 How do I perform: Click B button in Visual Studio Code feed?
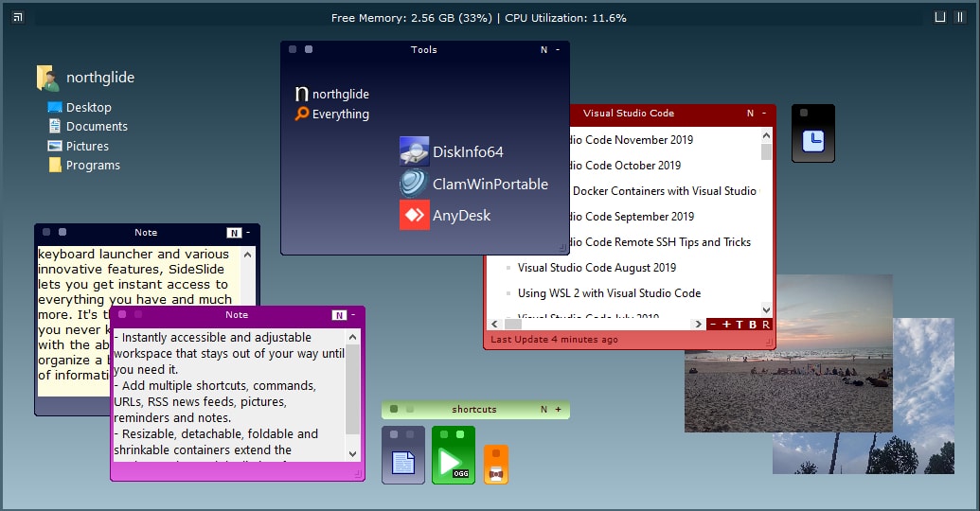tap(753, 325)
